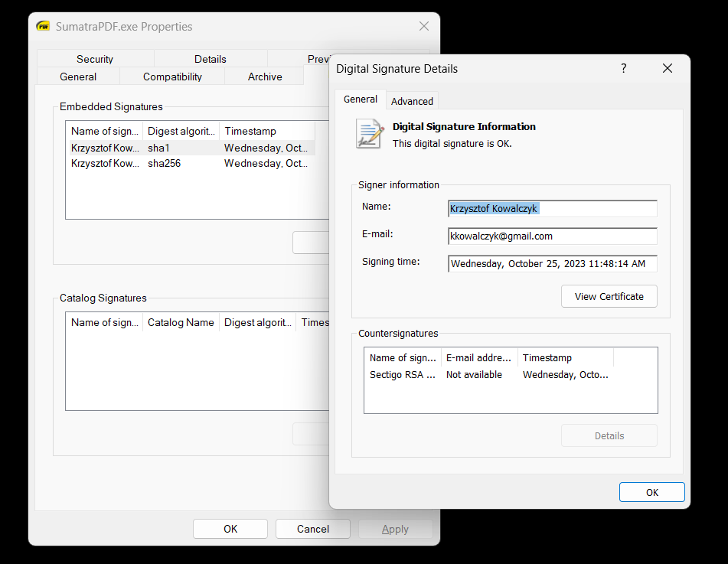Screen dimensions: 728x564
Task: Click the Signing time field
Action: pos(553,264)
